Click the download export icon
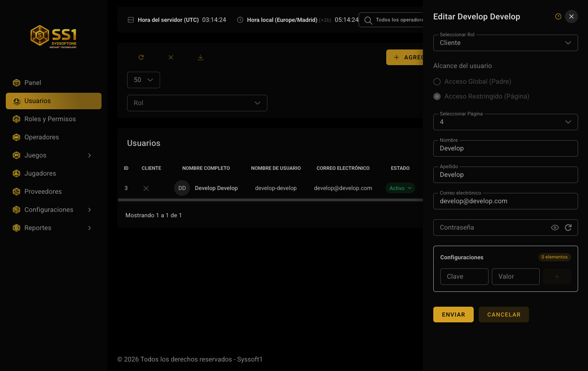Screen dimensions: 588x371 tap(201, 57)
